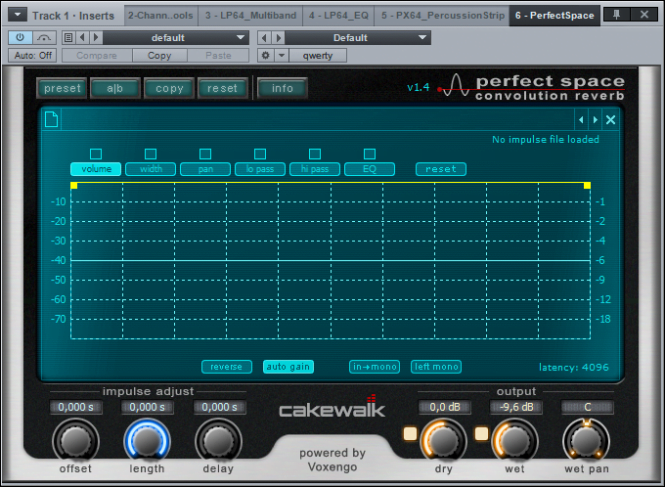Pin the plugin window

click(x=616, y=15)
